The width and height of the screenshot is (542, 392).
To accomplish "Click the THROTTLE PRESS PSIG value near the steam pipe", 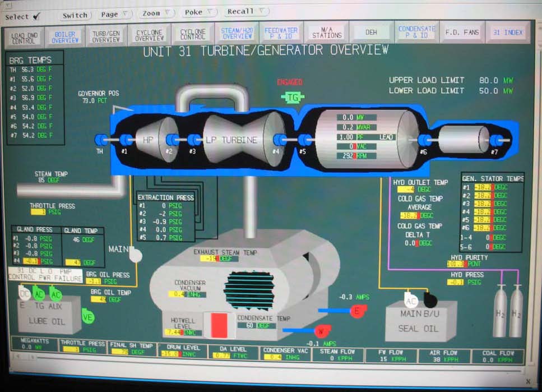I will (46, 212).
